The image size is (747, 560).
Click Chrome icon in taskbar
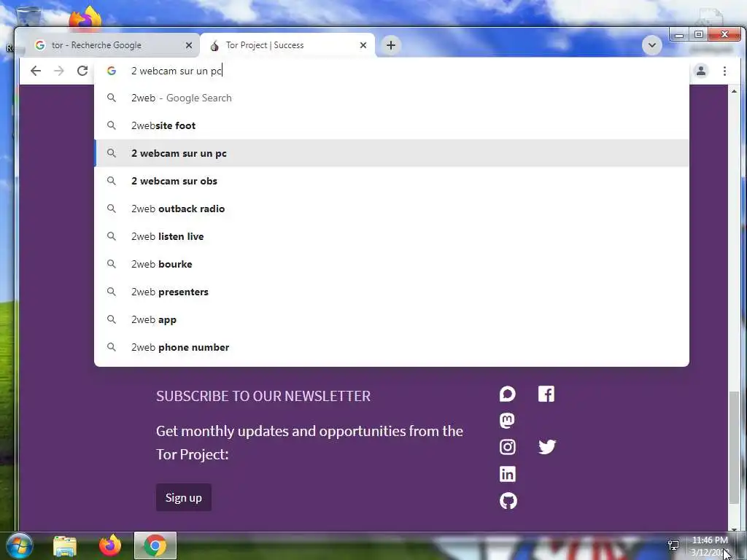point(155,545)
